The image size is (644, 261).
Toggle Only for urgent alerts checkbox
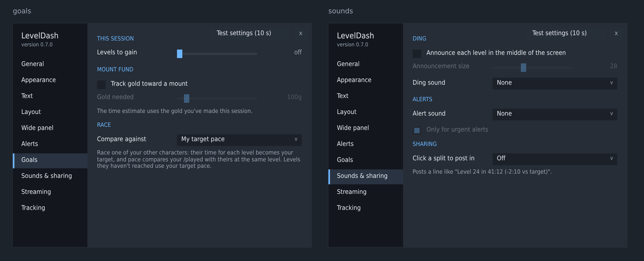417,130
